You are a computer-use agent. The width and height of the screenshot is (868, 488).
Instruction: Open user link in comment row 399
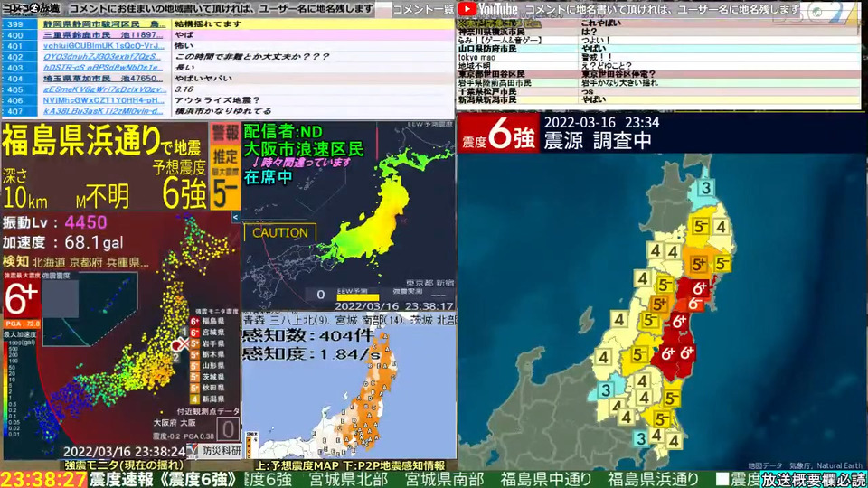click(x=104, y=24)
